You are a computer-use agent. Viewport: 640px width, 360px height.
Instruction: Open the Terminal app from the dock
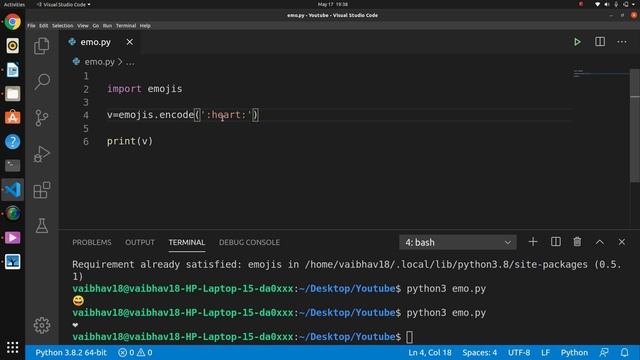pyautogui.click(x=13, y=165)
